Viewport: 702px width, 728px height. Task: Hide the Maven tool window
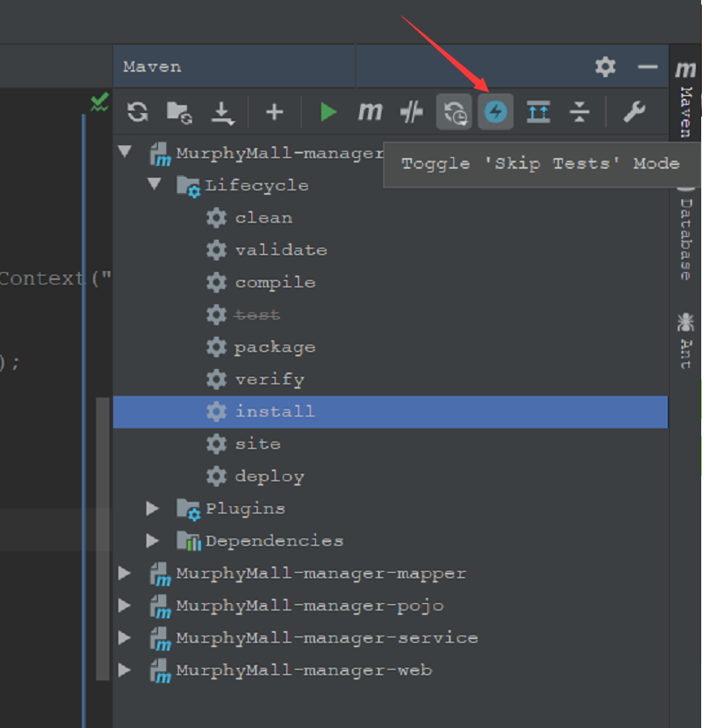[x=647, y=66]
